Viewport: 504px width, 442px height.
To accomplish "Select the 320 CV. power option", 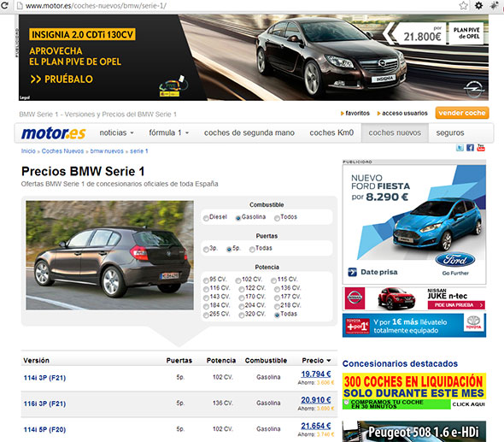I will coord(242,315).
